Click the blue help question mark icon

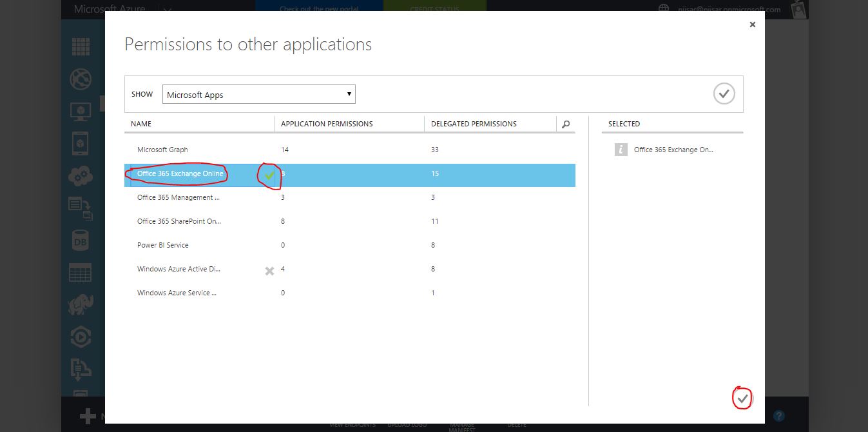coord(778,416)
